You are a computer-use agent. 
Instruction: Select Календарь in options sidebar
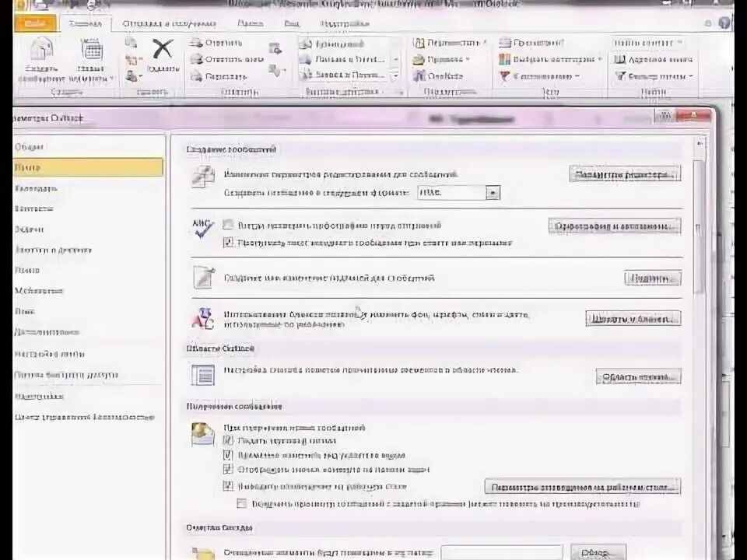[x=89, y=188]
